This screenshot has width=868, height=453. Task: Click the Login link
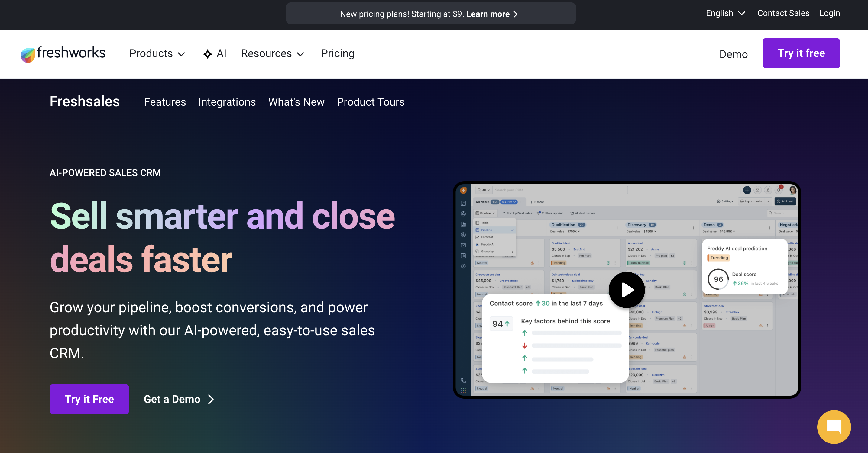(829, 13)
